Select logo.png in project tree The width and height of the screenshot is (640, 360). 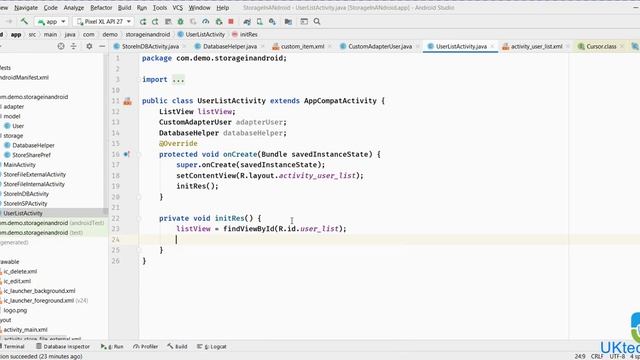coord(15,311)
